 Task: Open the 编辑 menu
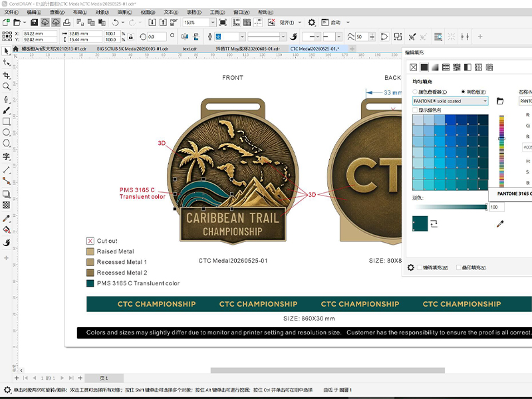click(x=34, y=12)
